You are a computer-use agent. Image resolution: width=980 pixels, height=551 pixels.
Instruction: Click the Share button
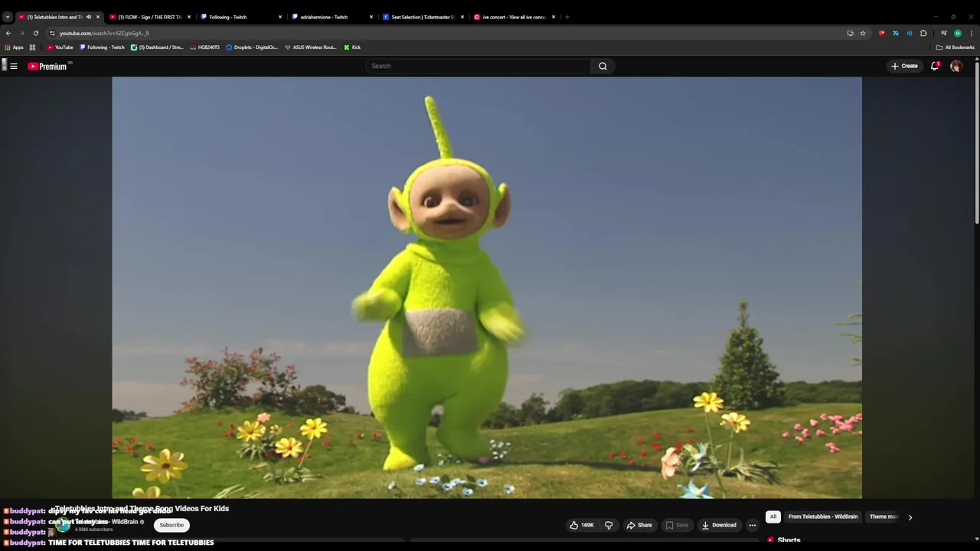click(x=639, y=525)
